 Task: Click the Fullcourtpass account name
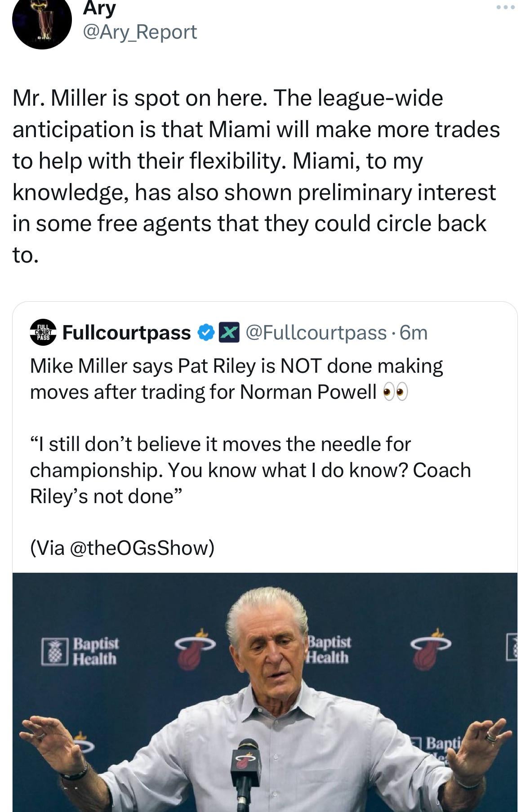127,333
